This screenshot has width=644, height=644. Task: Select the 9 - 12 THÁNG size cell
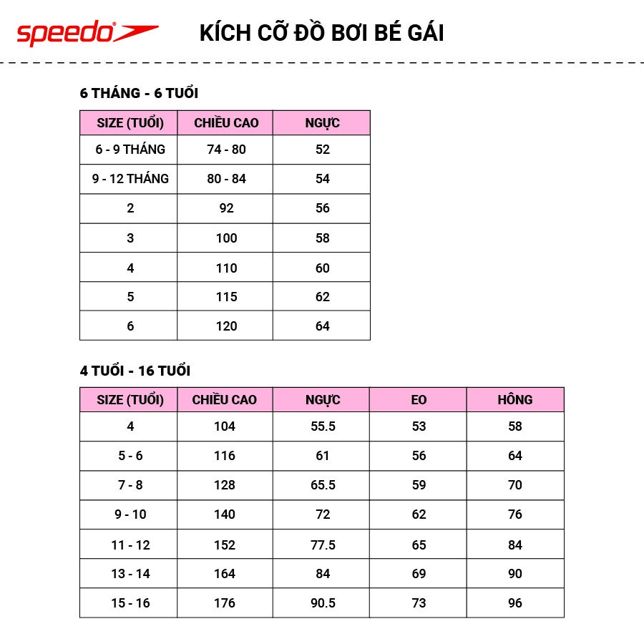point(129,179)
